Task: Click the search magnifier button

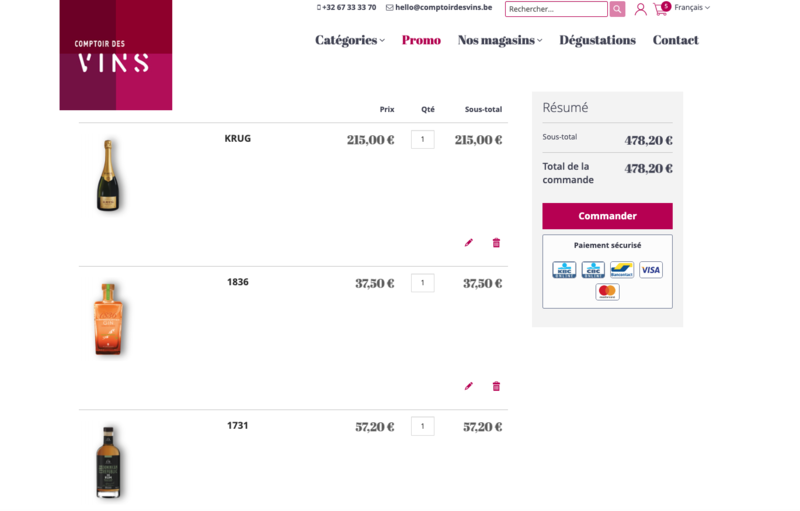Action: [x=617, y=9]
